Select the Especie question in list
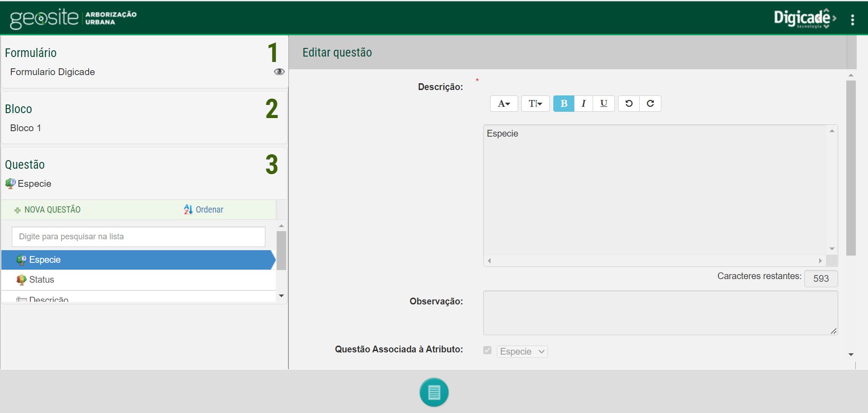 [x=138, y=260]
